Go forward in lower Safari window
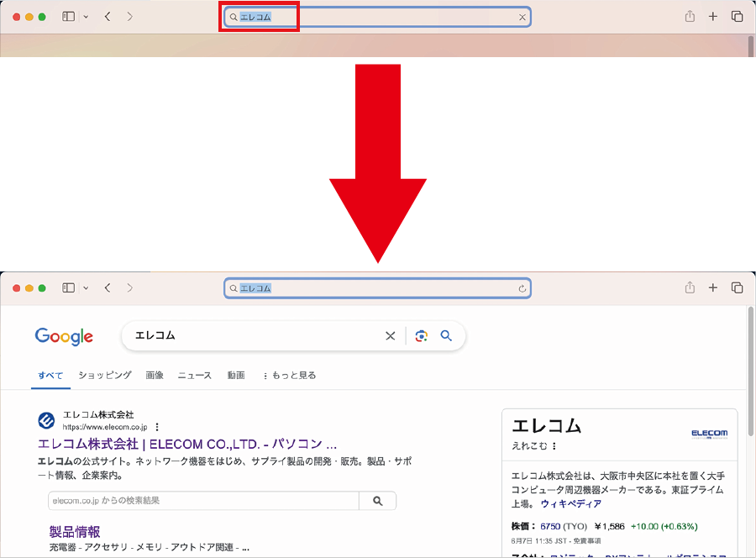This screenshot has width=756, height=558. click(129, 288)
